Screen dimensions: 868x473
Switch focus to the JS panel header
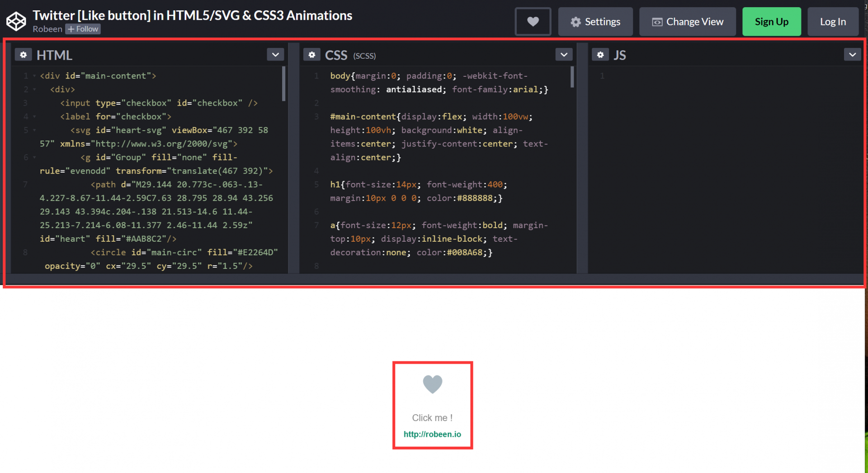[x=620, y=55]
